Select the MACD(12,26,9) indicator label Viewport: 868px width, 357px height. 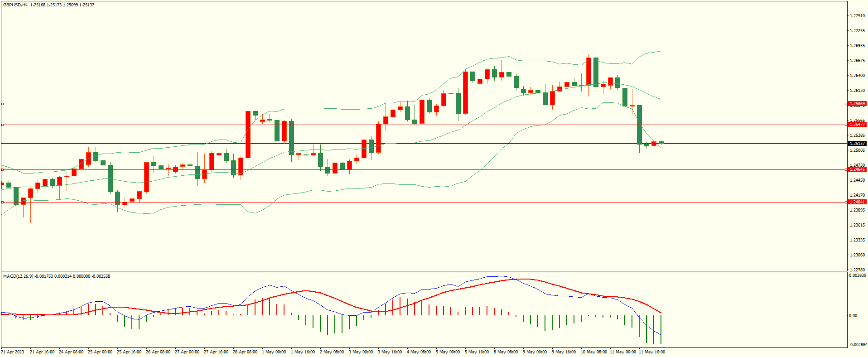pos(18,276)
